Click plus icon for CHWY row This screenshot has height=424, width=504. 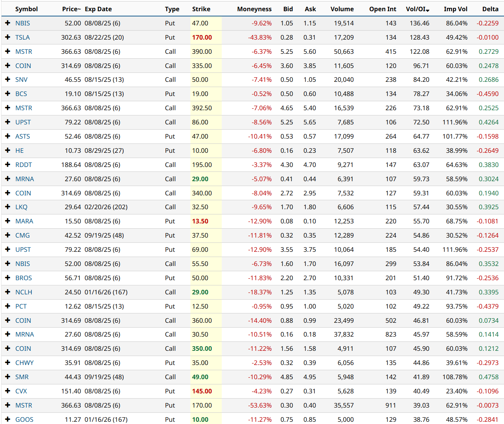(x=7, y=363)
